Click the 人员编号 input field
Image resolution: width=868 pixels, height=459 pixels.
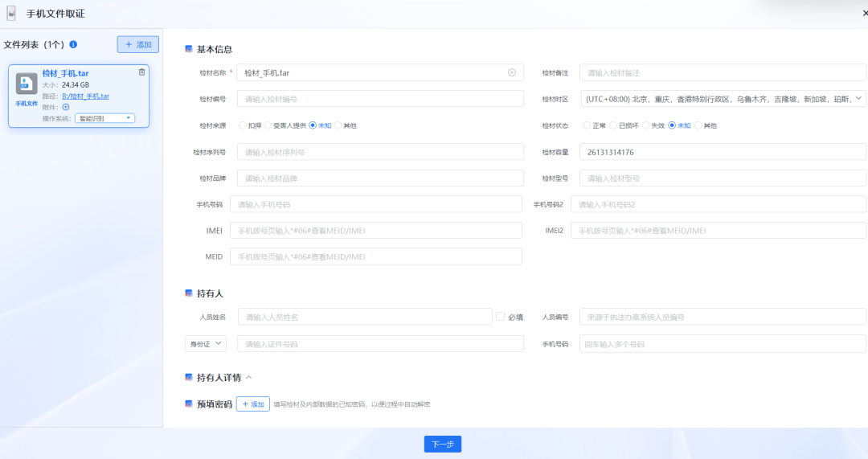click(723, 317)
